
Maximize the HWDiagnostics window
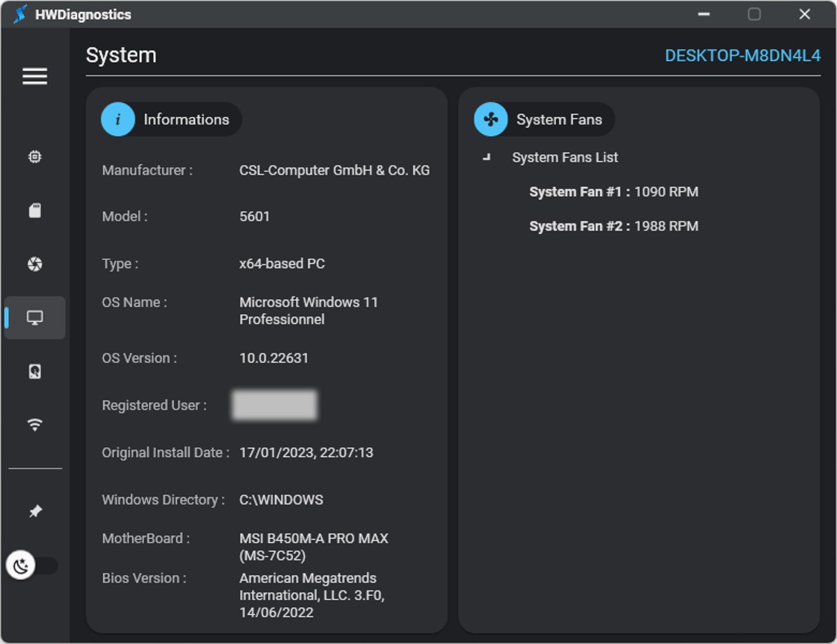point(754,14)
